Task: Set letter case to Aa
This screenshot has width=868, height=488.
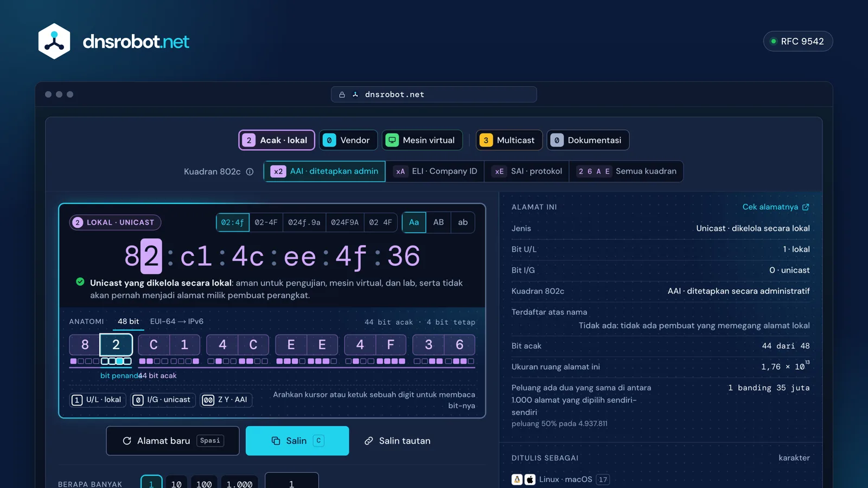Action: [x=414, y=222]
